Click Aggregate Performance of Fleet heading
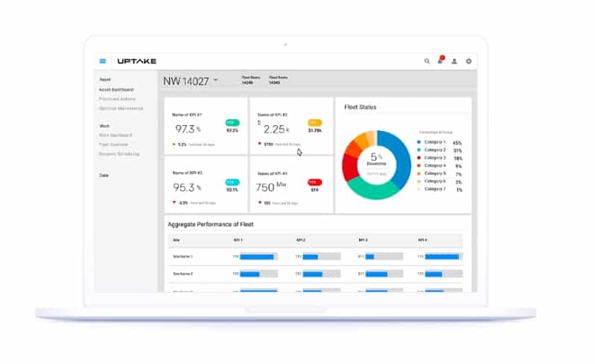This screenshot has height=364, width=596. coord(211,225)
